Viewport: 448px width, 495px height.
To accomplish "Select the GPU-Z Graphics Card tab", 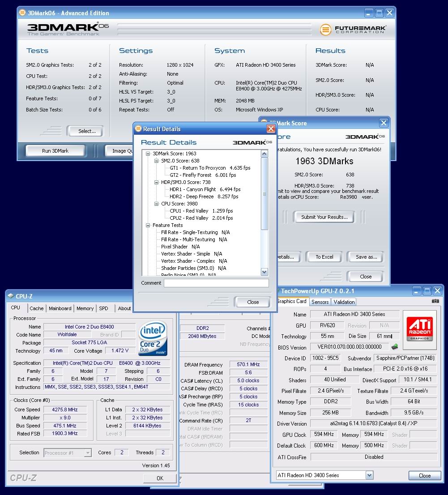I will [x=292, y=301].
